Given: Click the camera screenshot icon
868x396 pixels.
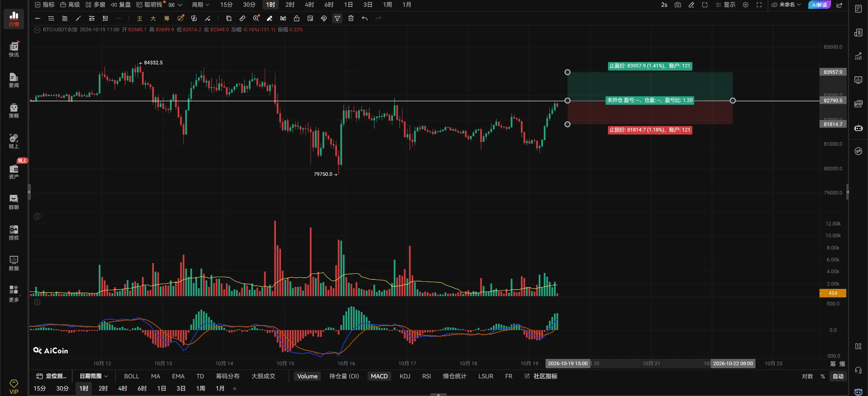Looking at the screenshot, I should click(677, 5).
